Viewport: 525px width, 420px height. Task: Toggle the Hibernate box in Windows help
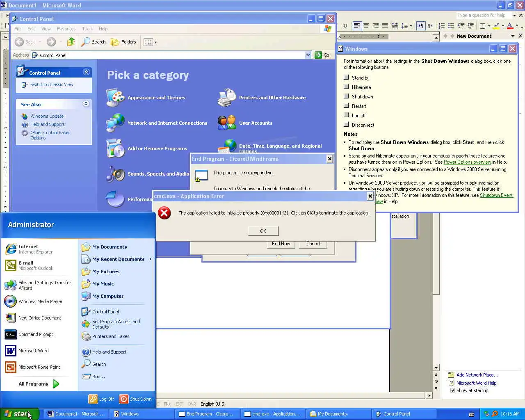(x=346, y=87)
